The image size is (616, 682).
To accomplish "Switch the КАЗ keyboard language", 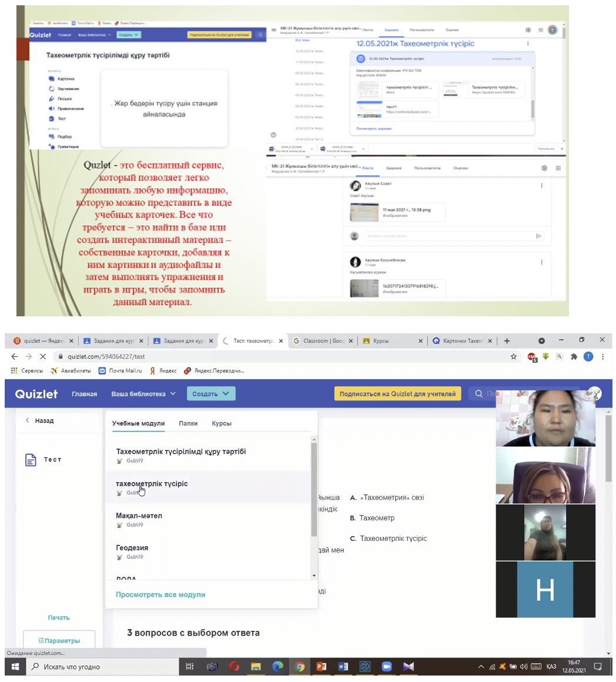I will [551, 666].
